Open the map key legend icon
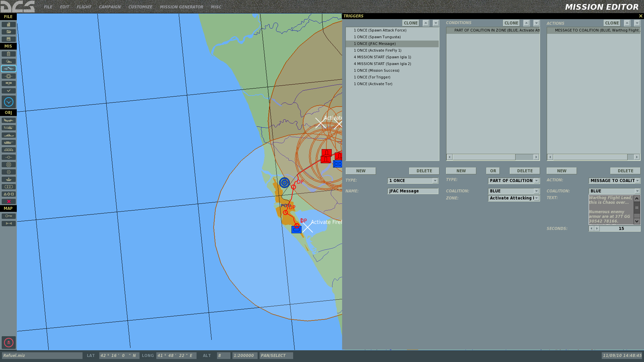Image resolution: width=644 pixels, height=362 pixels. point(9,216)
